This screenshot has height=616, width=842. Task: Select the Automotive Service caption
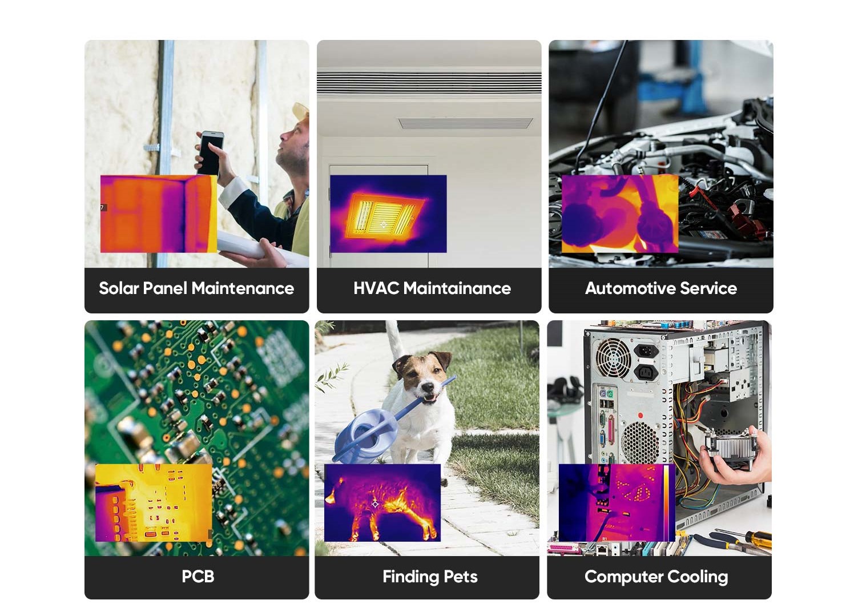pyautogui.click(x=661, y=288)
